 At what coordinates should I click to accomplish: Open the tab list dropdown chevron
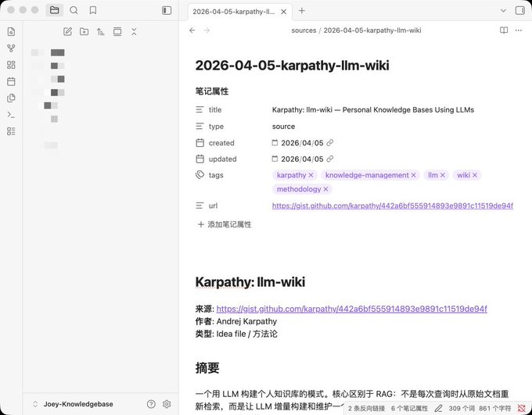pos(503,10)
